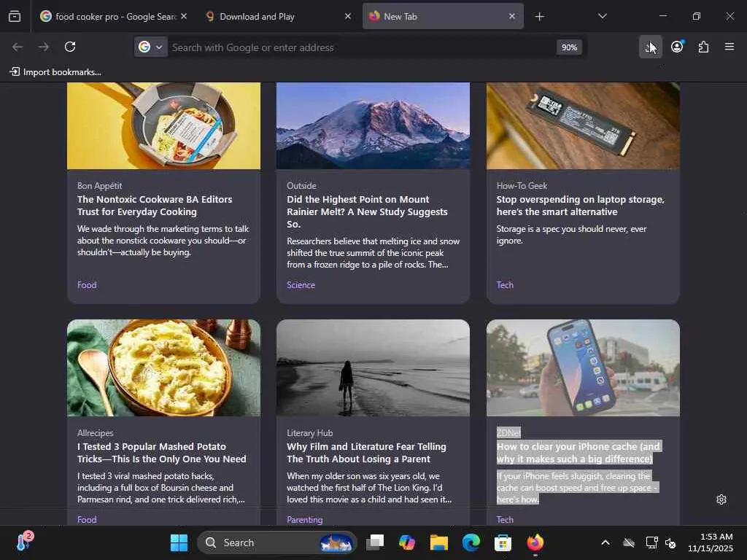Viewport: 747px width, 560px height.
Task: Click the iPhone in hand thumbnail
Action: click(x=583, y=367)
